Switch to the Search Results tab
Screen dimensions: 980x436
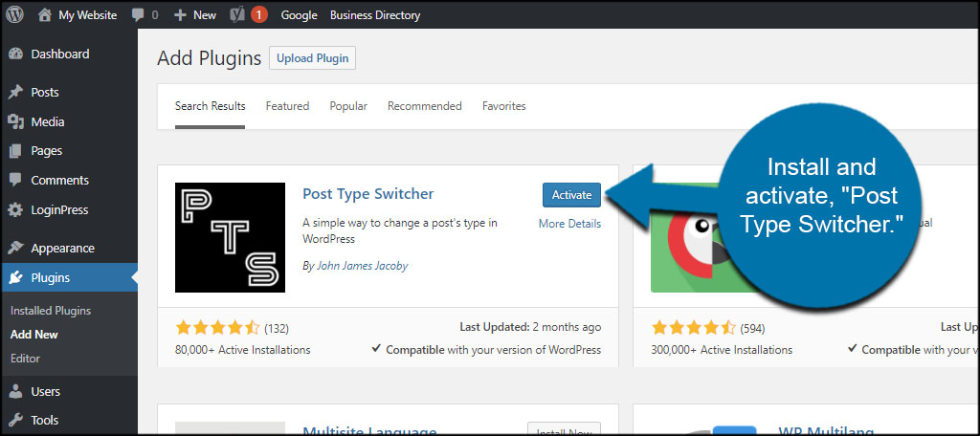point(210,106)
